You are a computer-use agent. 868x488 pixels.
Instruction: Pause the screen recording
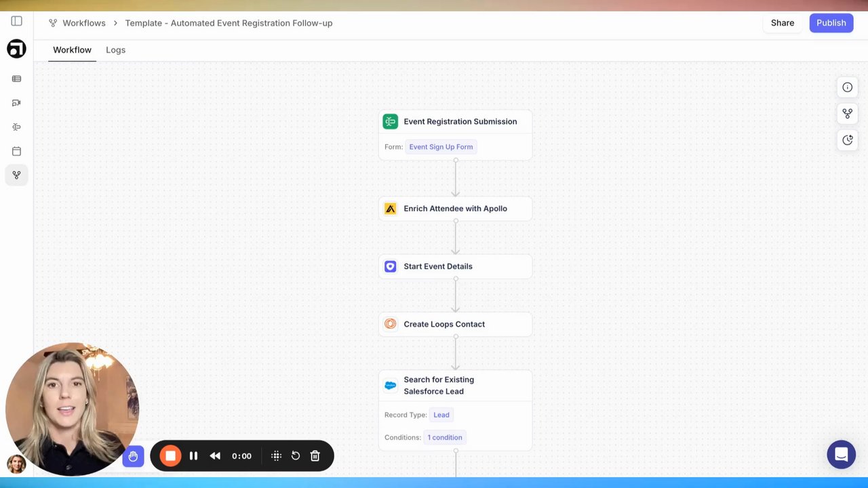(193, 456)
